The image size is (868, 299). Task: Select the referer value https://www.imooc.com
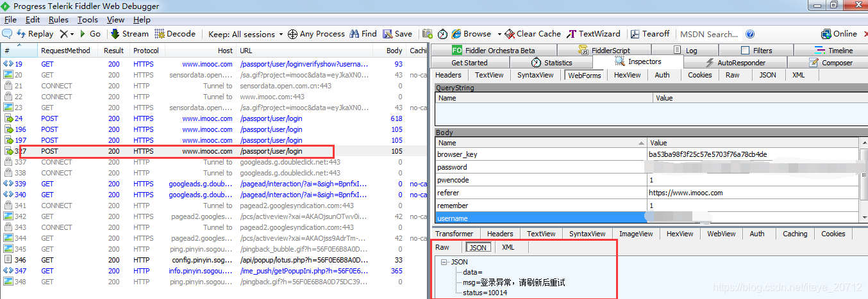point(686,193)
